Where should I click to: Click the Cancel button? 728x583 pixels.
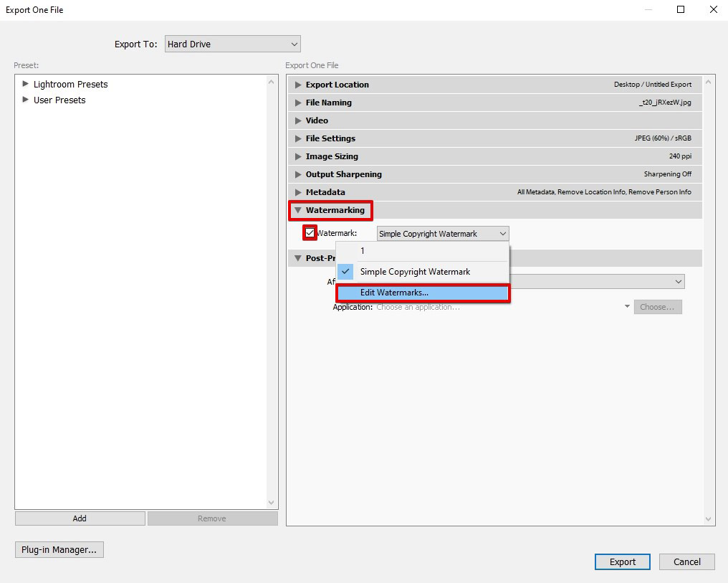(686, 561)
